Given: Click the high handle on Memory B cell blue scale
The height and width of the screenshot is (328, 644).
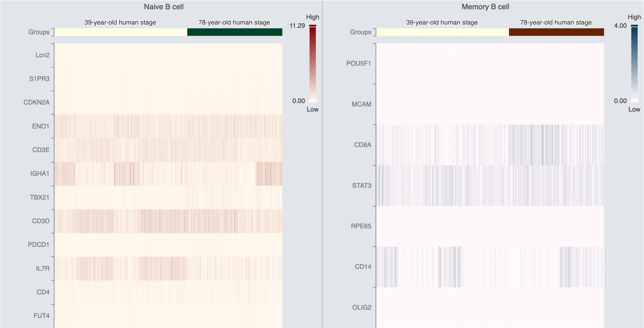Looking at the screenshot, I should (x=634, y=26).
